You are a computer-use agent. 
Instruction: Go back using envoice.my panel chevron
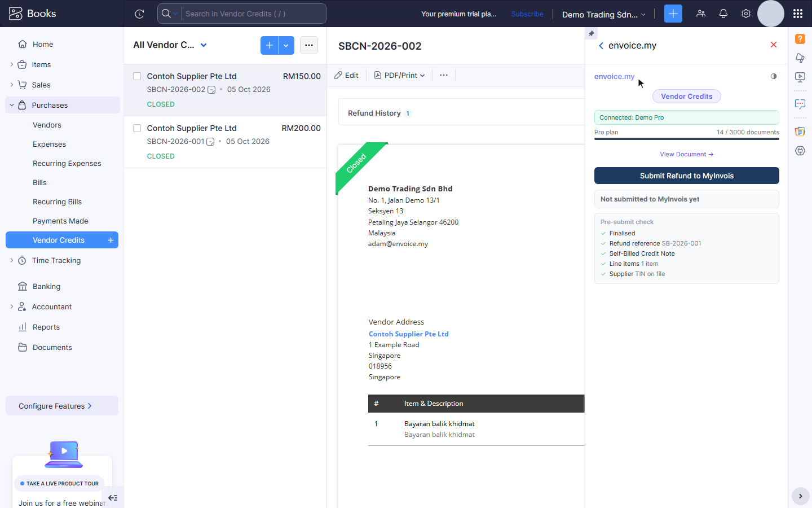click(x=601, y=46)
